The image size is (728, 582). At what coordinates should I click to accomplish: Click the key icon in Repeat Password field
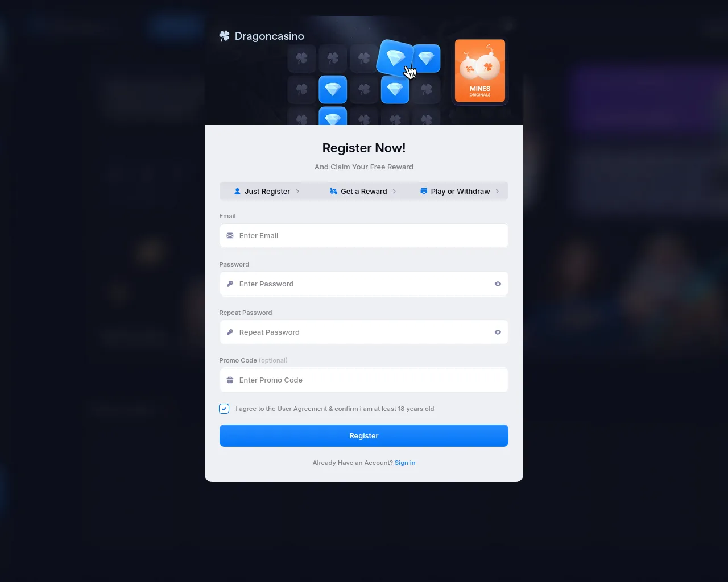pyautogui.click(x=230, y=332)
